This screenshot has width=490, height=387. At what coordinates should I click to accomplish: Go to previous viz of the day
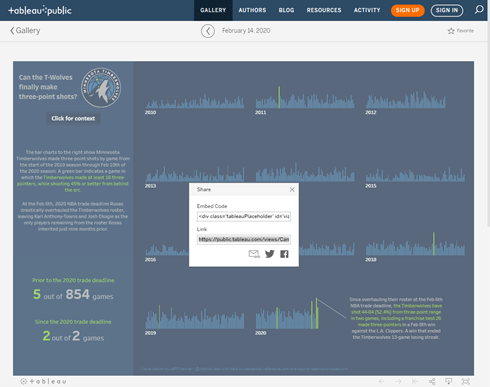[208, 31]
